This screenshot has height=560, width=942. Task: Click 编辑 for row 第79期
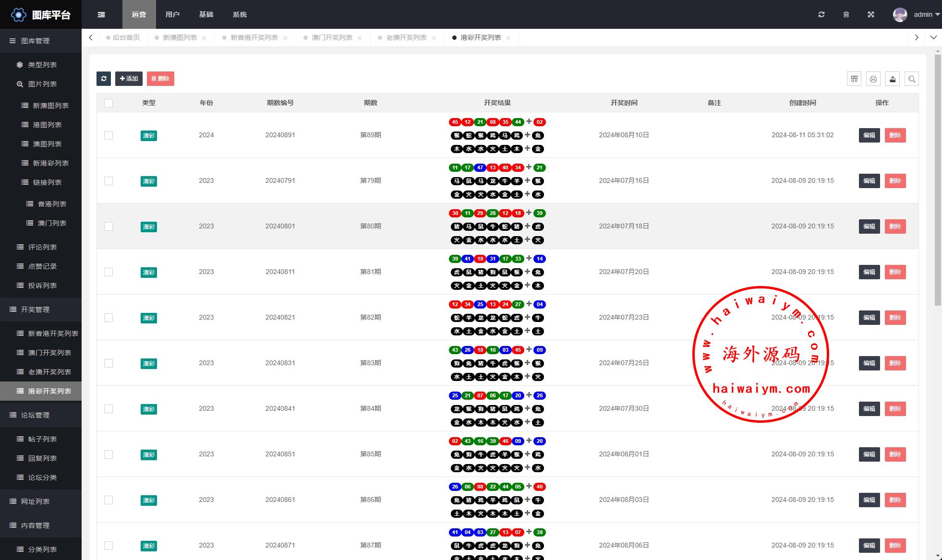869,181
